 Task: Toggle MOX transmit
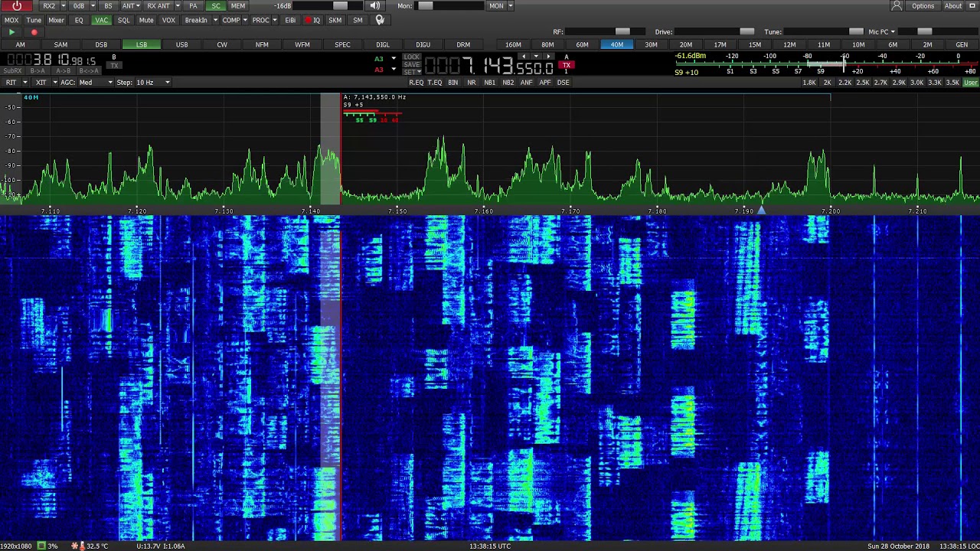pos(11,20)
